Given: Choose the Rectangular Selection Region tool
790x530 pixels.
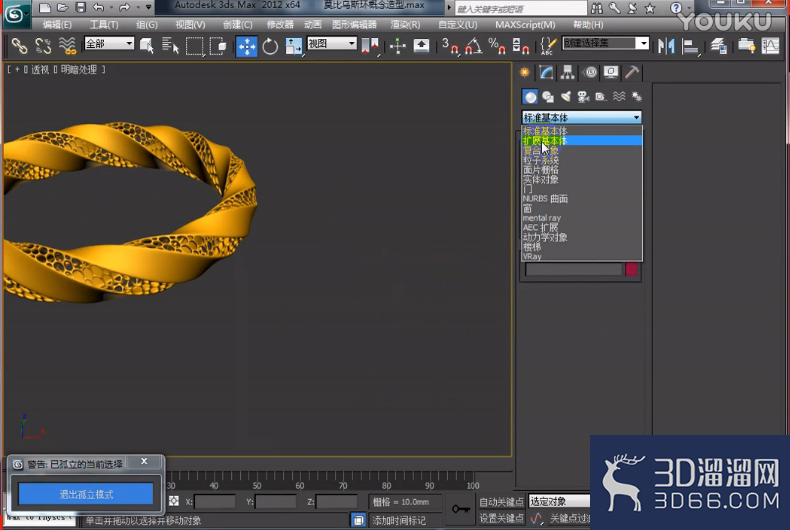Looking at the screenshot, I should 194,46.
